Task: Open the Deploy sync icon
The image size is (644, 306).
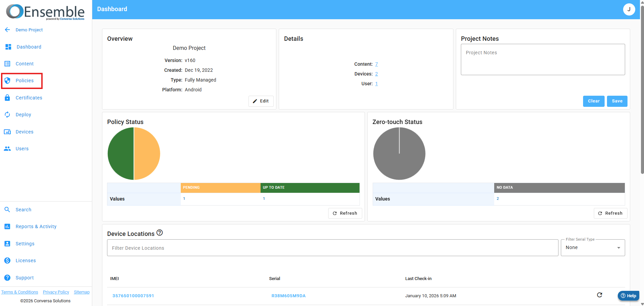Action: tap(7, 115)
